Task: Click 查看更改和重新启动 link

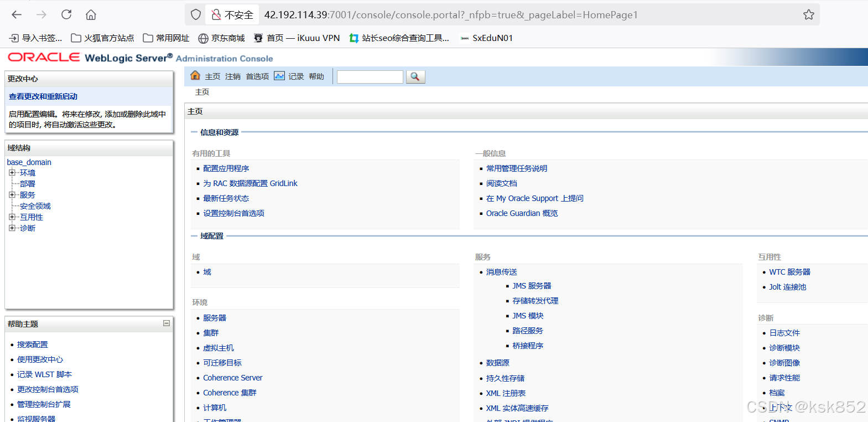Action: (43, 96)
